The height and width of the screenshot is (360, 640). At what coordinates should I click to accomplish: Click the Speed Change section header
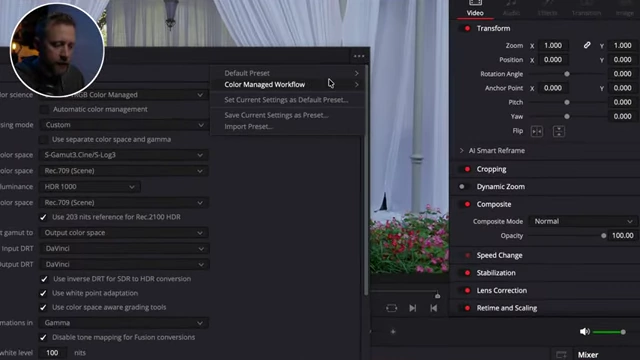[499, 255]
